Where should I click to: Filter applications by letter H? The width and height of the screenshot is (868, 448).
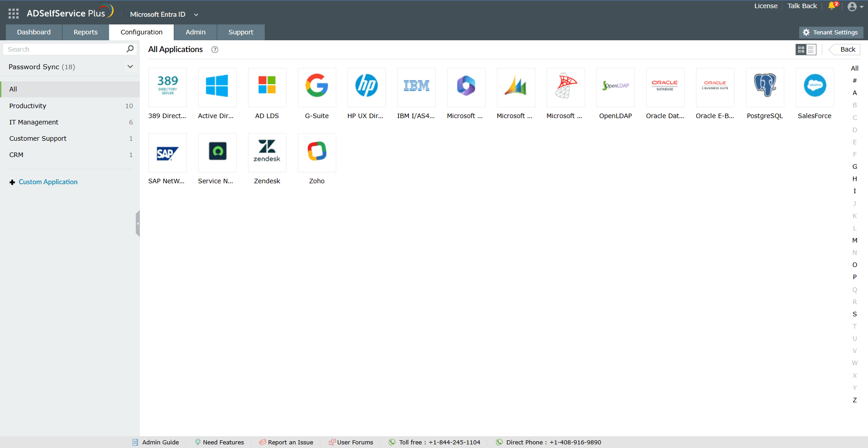pos(854,179)
